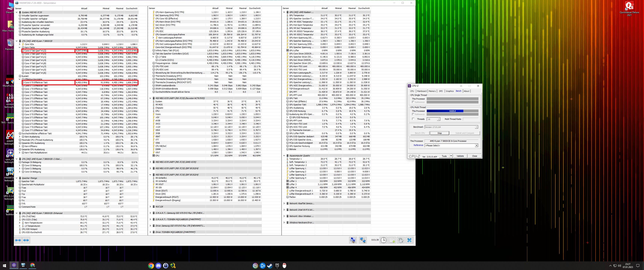Select the Bench tab in CPU-Z
Image resolution: width=644 pixels, height=270 pixels.
pos(459,91)
